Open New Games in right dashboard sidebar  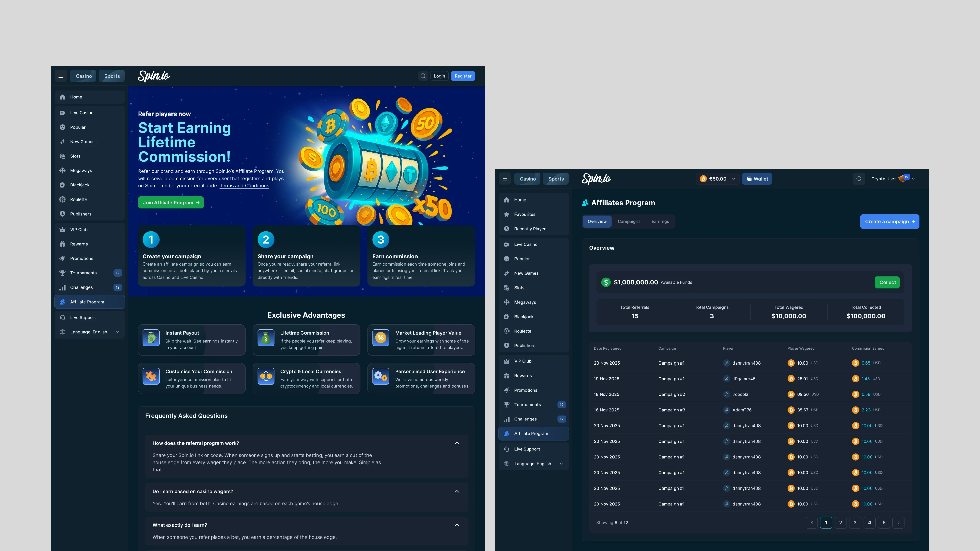point(533,273)
